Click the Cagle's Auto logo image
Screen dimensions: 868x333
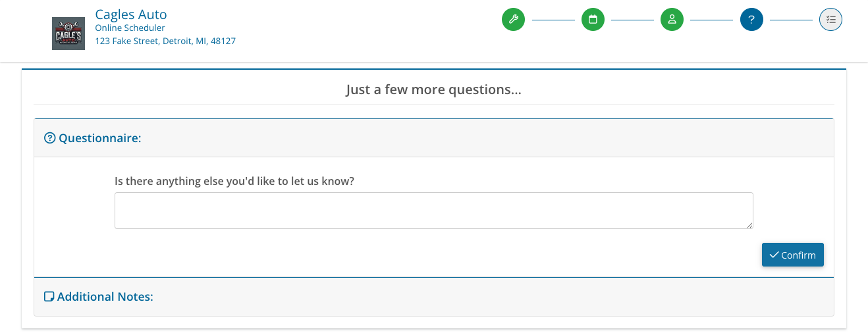point(68,34)
